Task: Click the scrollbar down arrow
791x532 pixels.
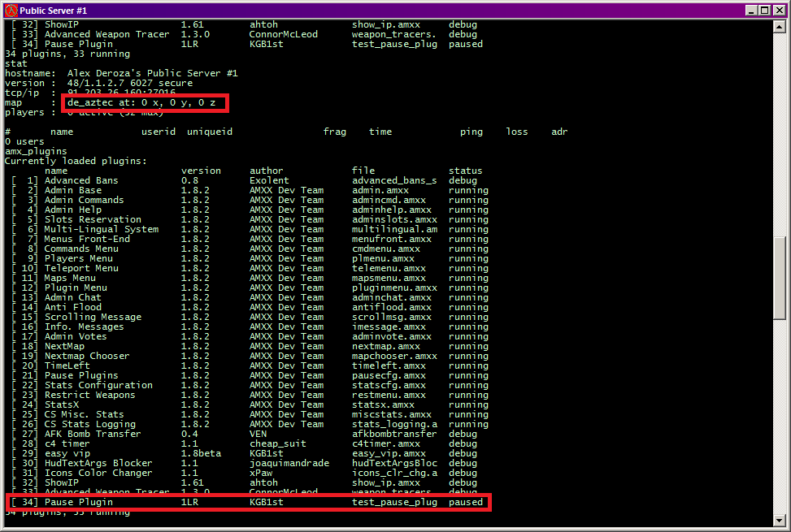Action: tap(780, 521)
